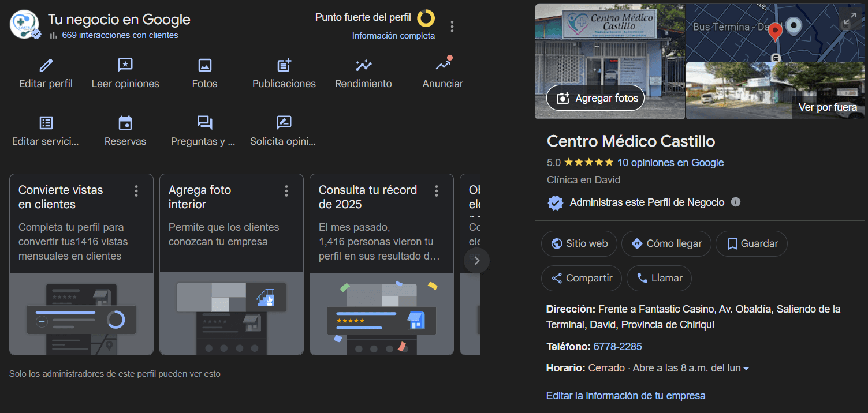
Task: Click Información completa link
Action: 393,36
